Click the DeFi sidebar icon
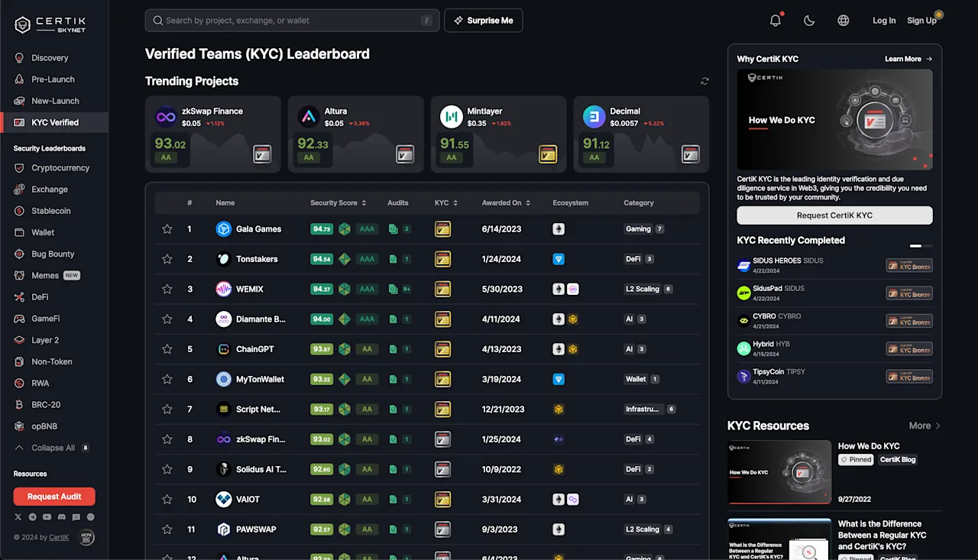The image size is (978, 560). coord(19,297)
